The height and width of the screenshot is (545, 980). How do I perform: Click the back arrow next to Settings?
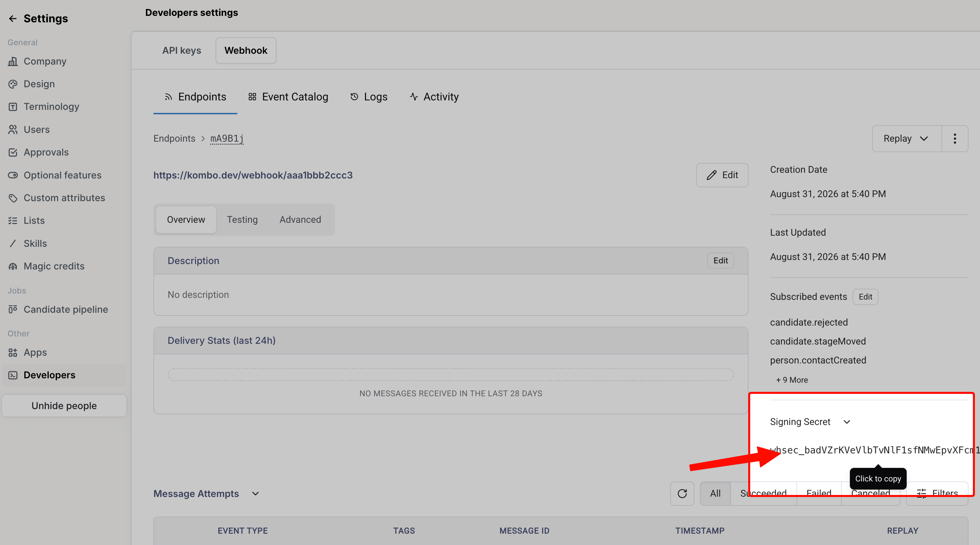(13, 18)
